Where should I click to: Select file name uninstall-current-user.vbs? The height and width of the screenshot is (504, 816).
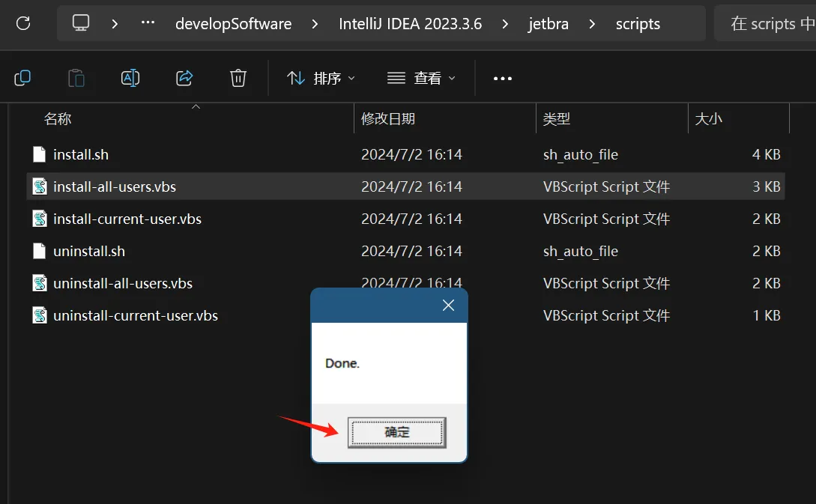click(x=136, y=316)
